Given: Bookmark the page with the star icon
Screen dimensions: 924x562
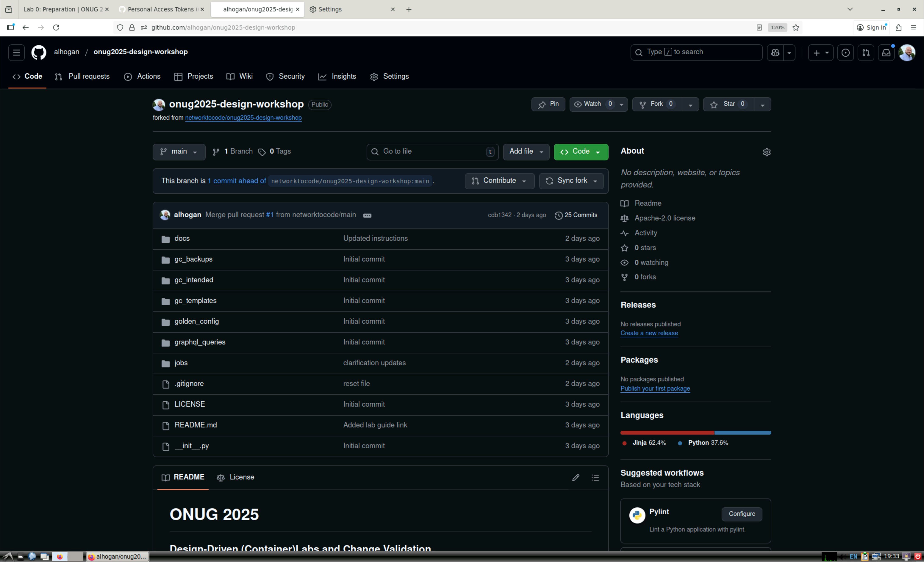Looking at the screenshot, I should point(796,27).
